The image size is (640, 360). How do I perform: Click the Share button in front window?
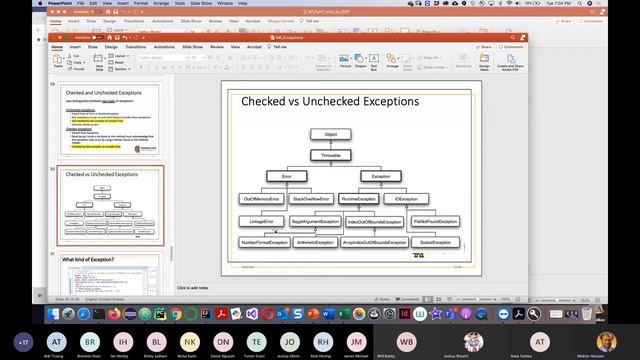(x=484, y=47)
